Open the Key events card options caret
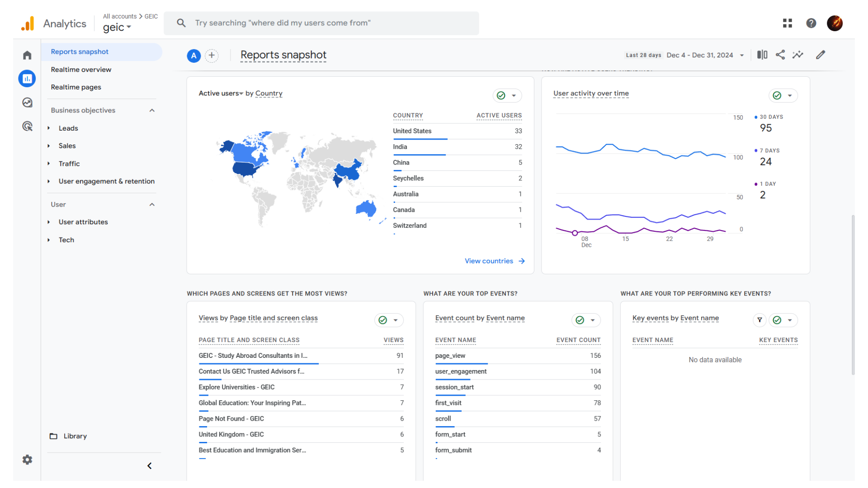 790,320
